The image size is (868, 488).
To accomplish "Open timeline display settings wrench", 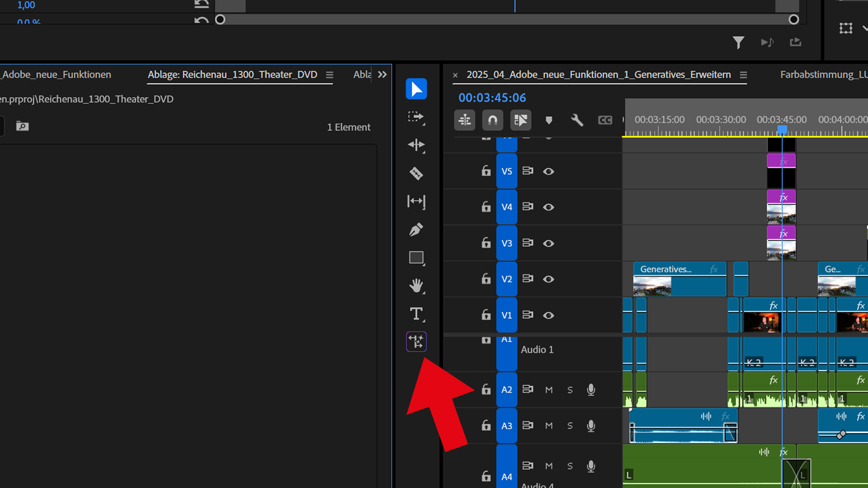I will tap(577, 120).
